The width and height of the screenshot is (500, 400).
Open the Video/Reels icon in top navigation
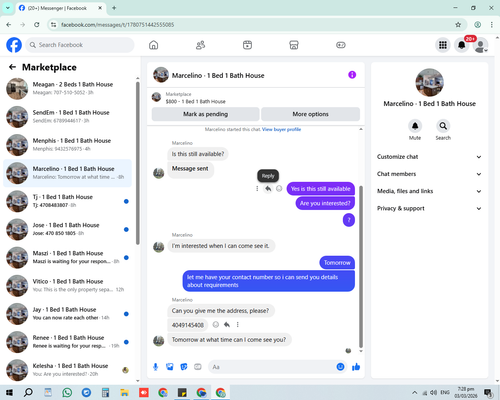(247, 45)
